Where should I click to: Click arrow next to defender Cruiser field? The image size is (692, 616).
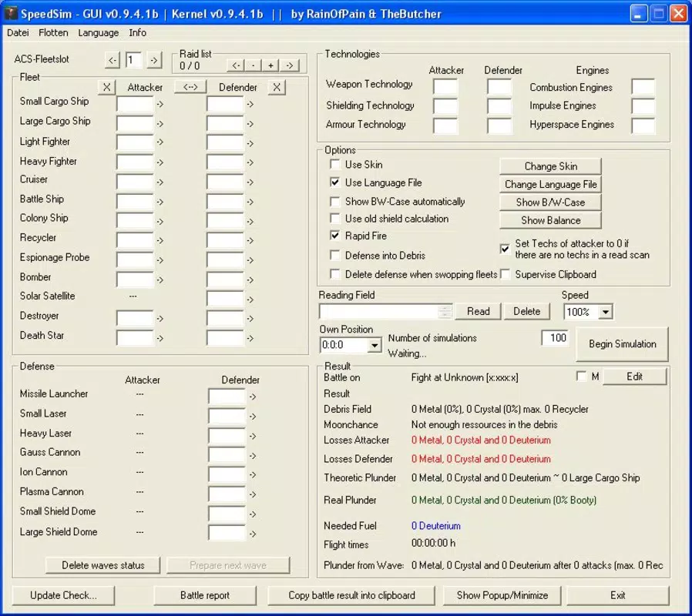click(250, 182)
